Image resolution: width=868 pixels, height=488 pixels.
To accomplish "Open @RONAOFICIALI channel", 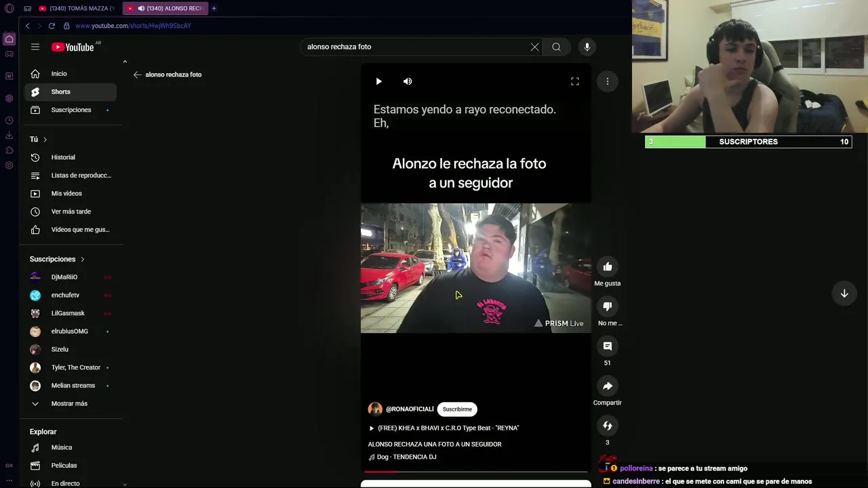I will 410,409.
